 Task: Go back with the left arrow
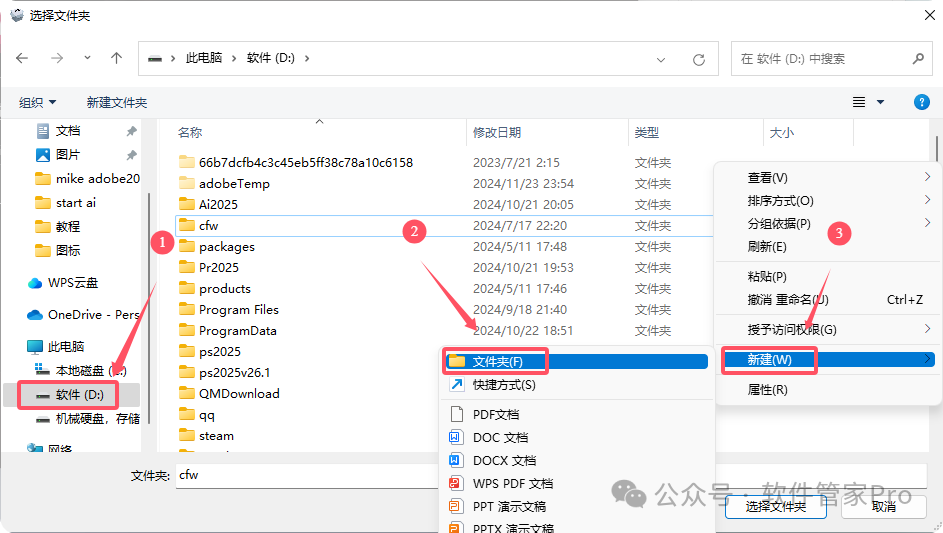(22, 58)
